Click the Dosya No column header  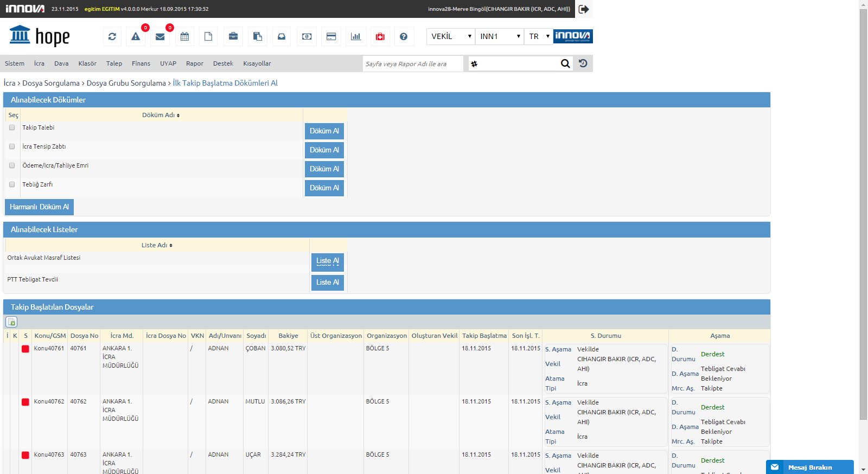click(85, 336)
